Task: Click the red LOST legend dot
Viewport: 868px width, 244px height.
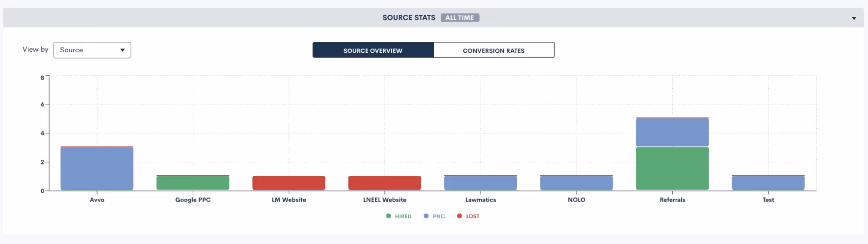Action: tap(459, 216)
